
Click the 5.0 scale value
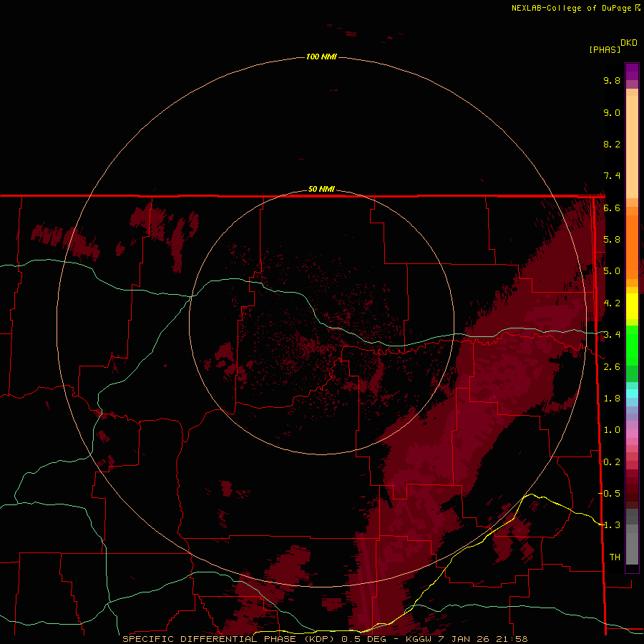click(x=612, y=271)
